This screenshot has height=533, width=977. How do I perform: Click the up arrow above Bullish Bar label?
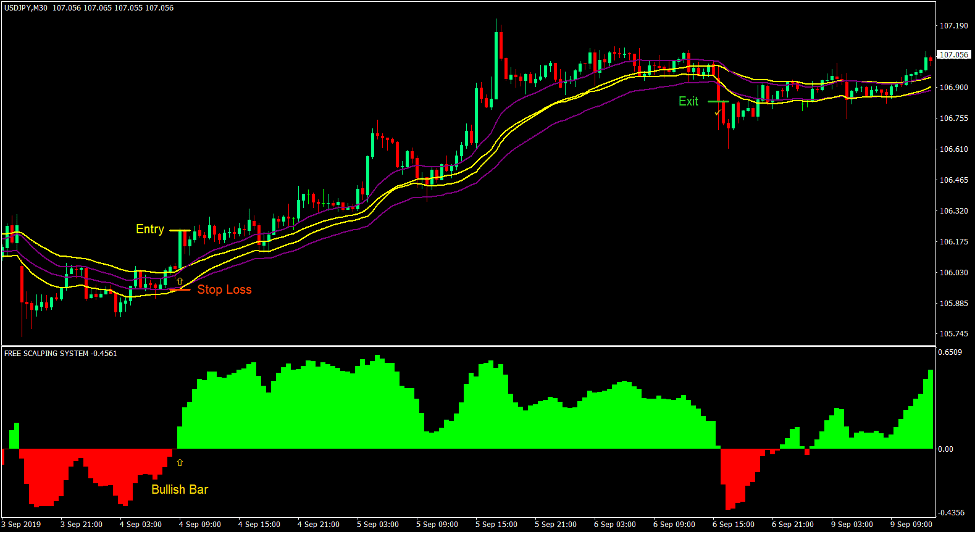click(x=180, y=463)
